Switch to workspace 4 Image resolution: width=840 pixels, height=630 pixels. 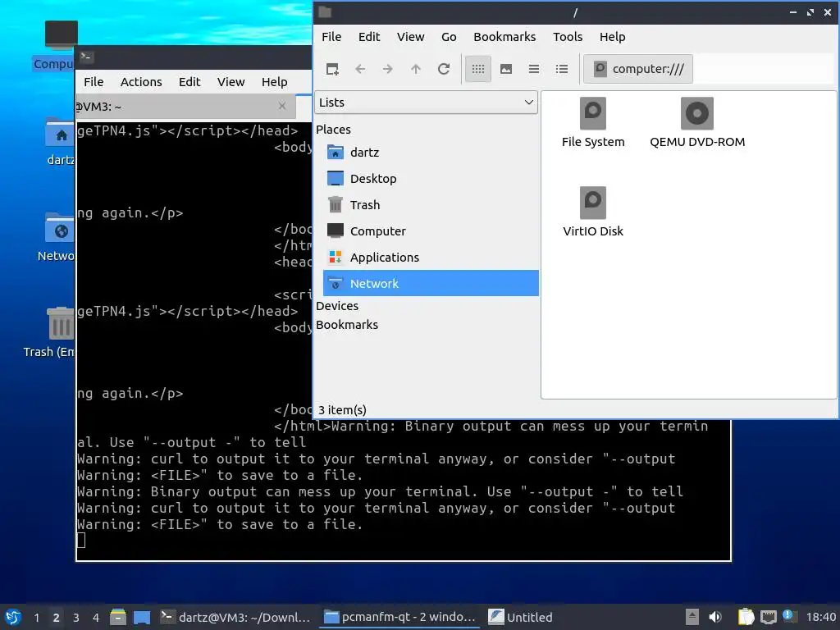click(96, 618)
